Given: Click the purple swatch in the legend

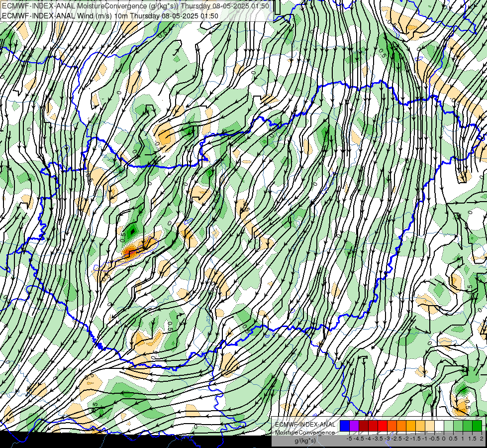Looking at the screenshot, I should coord(354,426).
